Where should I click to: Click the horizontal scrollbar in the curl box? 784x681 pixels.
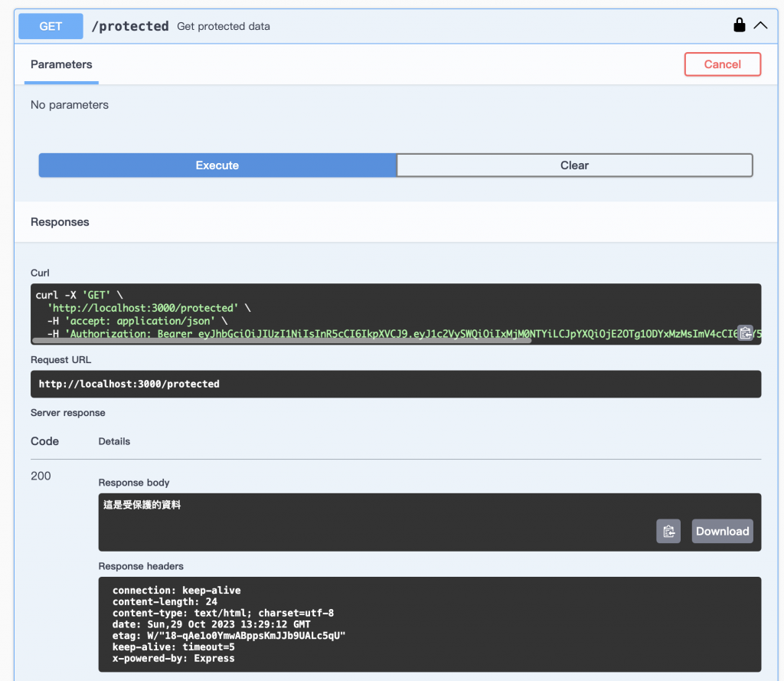point(281,340)
